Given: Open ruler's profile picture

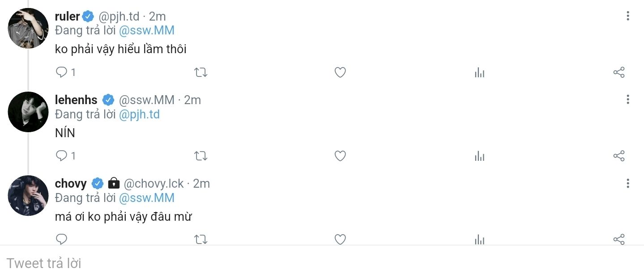Looking at the screenshot, I should point(28,28).
